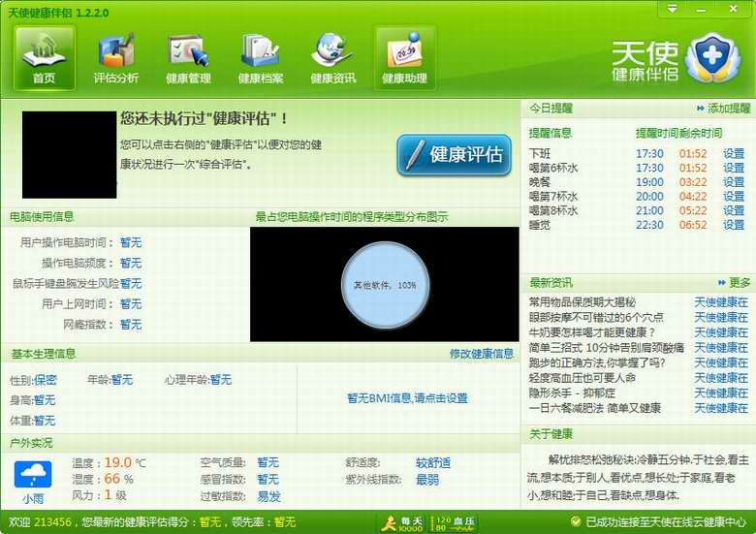The image size is (756, 534).
Task: Click the 小雨 weather icon
Action: tap(33, 482)
